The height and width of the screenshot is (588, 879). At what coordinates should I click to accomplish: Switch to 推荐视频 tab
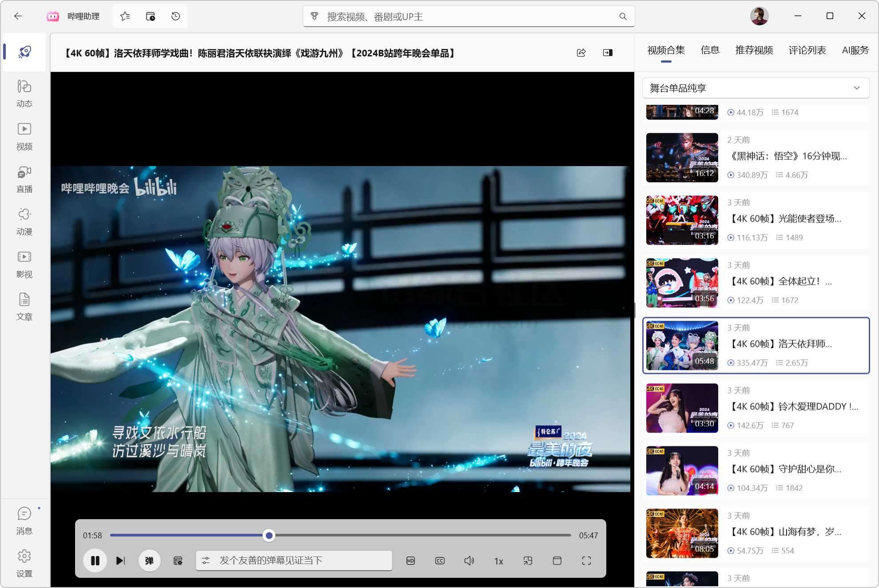click(754, 50)
